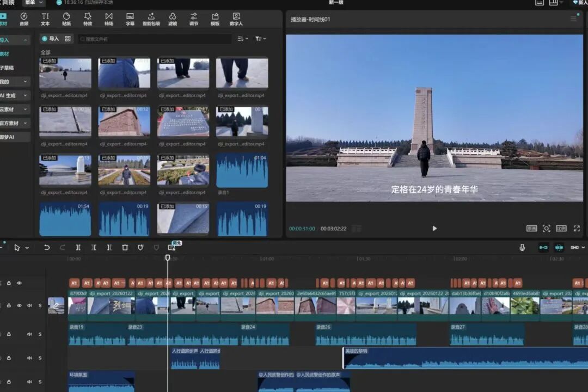Screen dimensions: 588x392
Task: Open the 滤镜 (Filters) panel
Action: (173, 19)
